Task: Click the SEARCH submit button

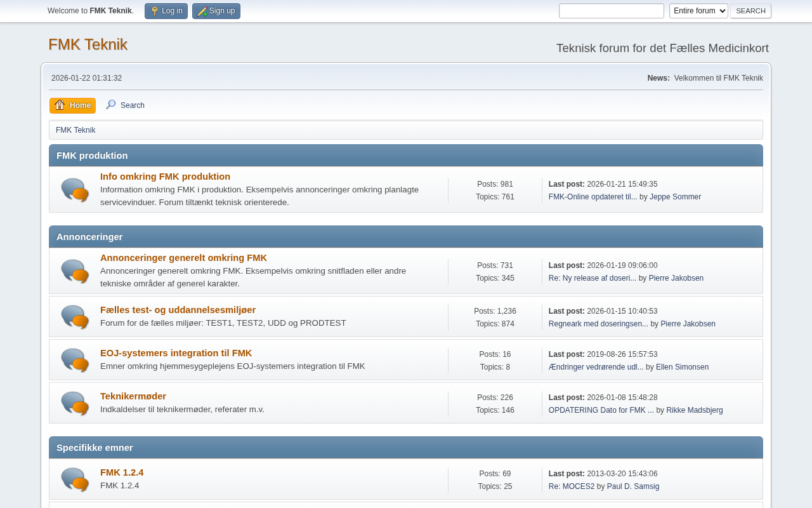Action: pyautogui.click(x=750, y=11)
